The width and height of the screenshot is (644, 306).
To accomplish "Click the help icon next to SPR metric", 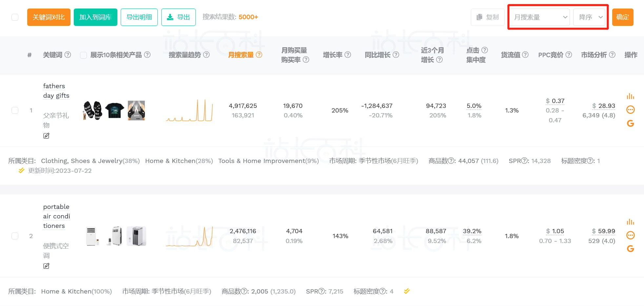I will [525, 161].
